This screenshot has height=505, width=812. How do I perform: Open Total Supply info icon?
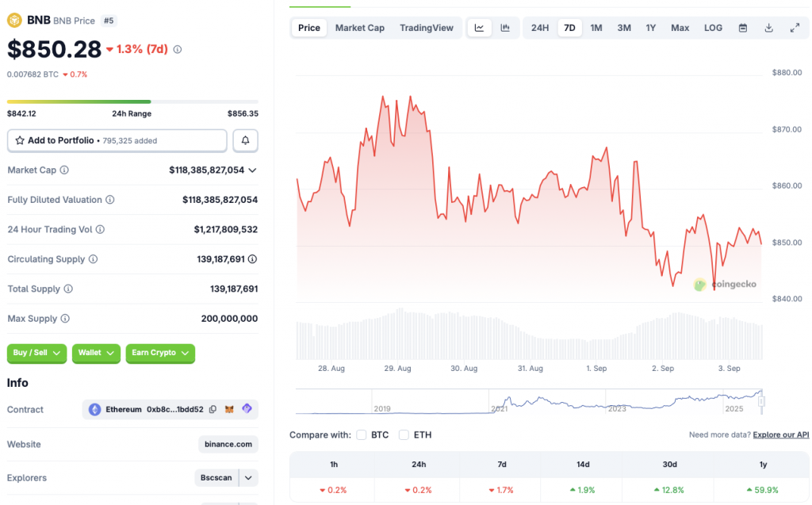68,289
